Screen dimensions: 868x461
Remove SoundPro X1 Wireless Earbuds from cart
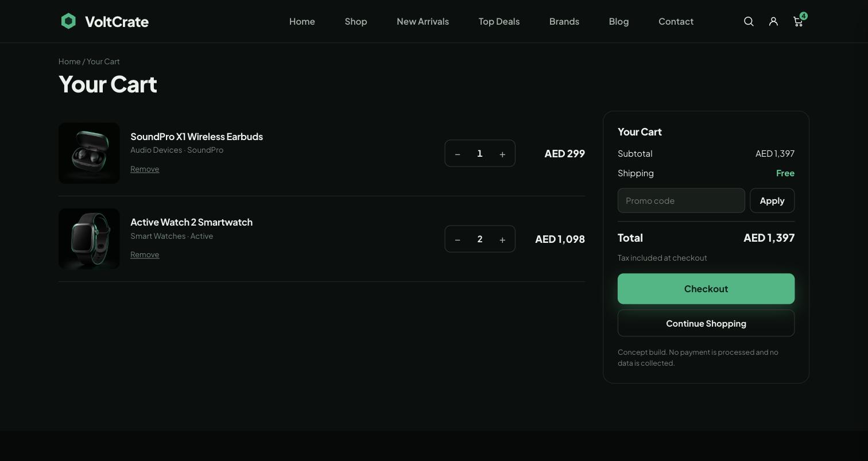pos(145,169)
